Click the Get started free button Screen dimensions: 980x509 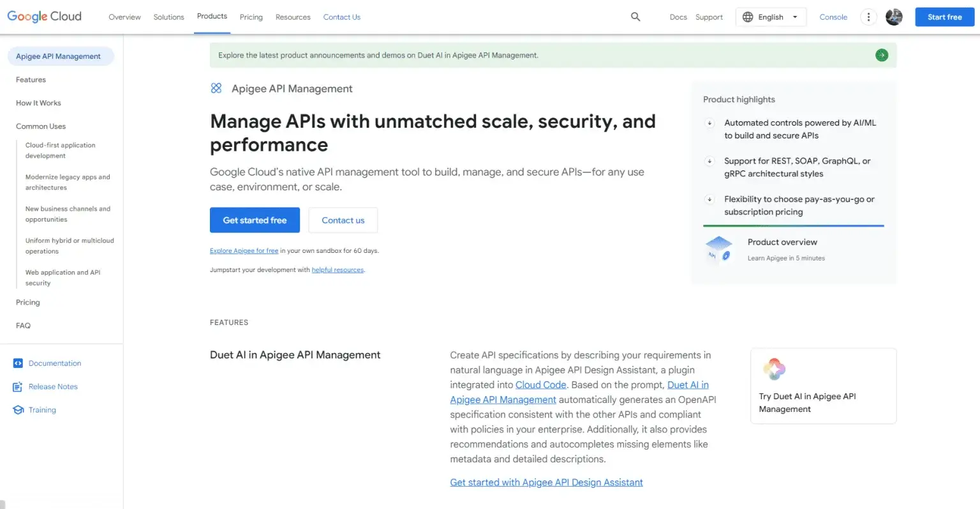tap(255, 220)
